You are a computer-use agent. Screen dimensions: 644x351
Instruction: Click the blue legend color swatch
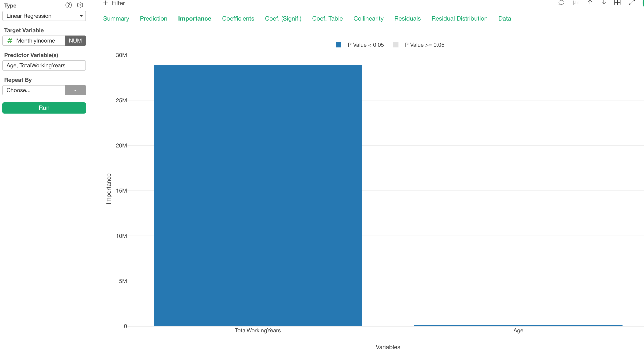pyautogui.click(x=338, y=45)
